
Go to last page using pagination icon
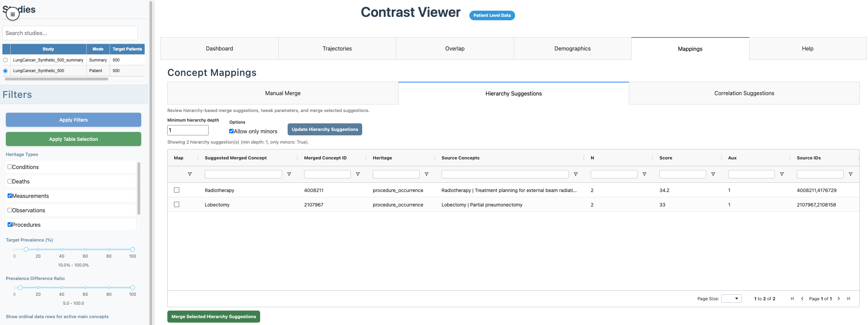click(x=848, y=299)
